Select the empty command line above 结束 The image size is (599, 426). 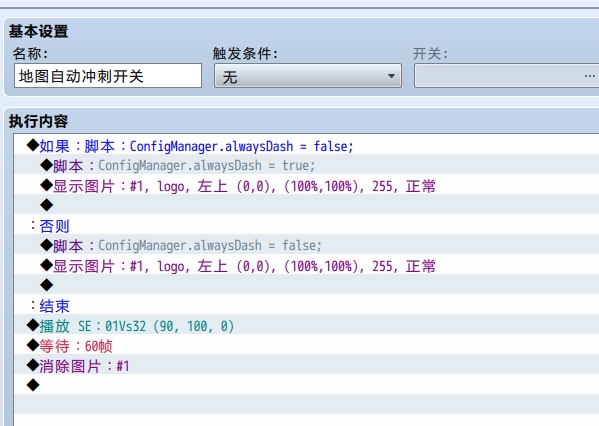[x=306, y=285]
